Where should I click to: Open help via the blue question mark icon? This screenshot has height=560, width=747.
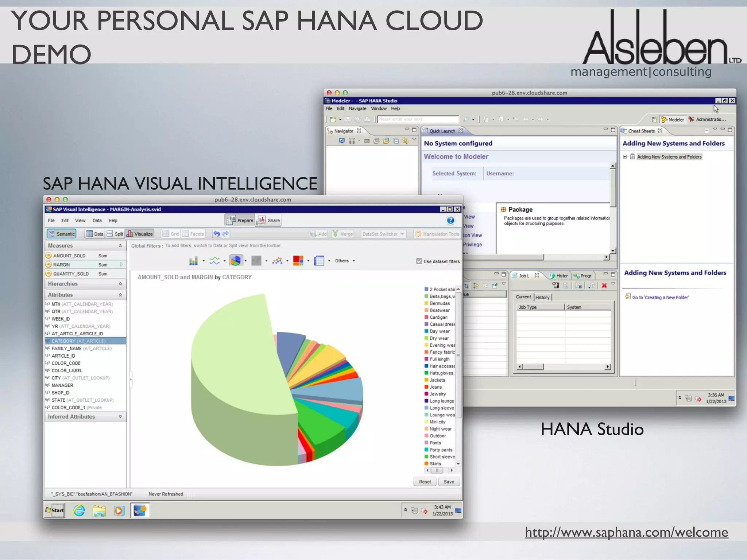450,220
